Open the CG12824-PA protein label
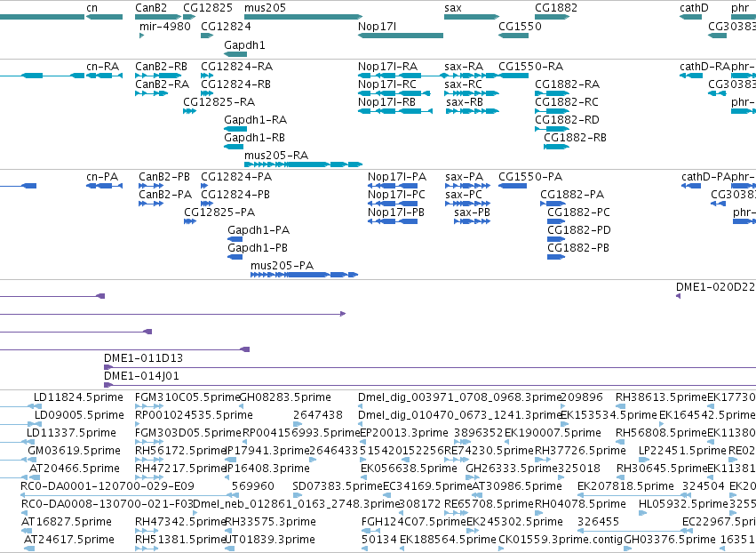The image size is (756, 553). [x=236, y=177]
